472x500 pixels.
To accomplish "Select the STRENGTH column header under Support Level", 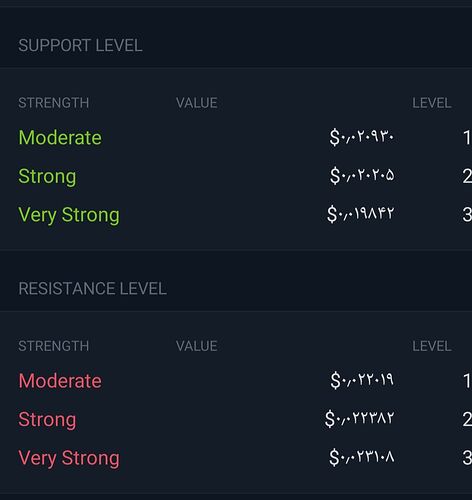I will [x=54, y=103].
